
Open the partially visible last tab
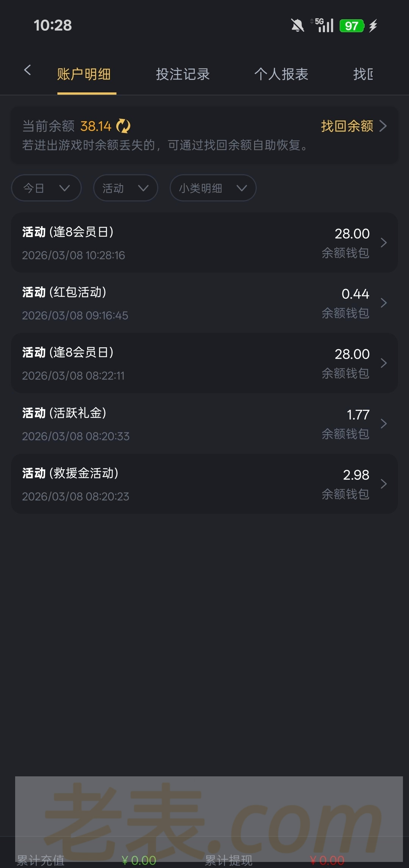pos(363,74)
